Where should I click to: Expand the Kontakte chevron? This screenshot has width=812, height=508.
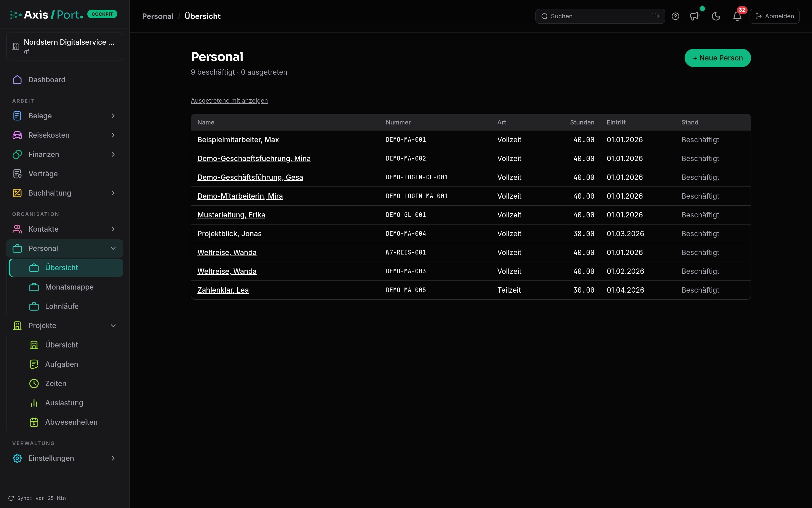coord(113,229)
